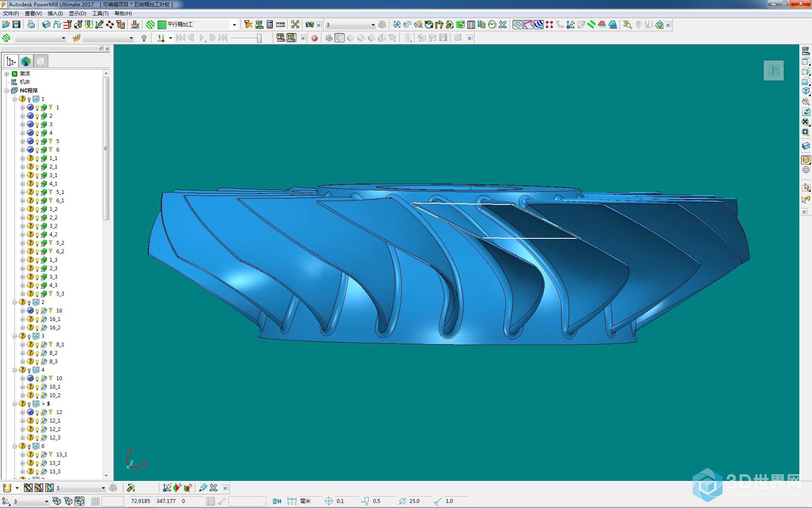812x508 pixels.
Task: Select the blue isometric view cube on right toolbar
Action: coord(806,91)
